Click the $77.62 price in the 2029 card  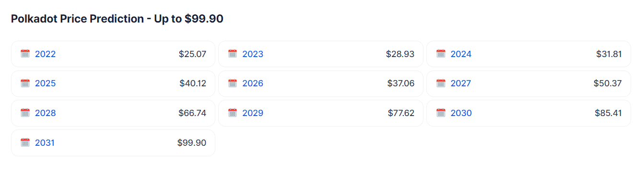coord(401,113)
